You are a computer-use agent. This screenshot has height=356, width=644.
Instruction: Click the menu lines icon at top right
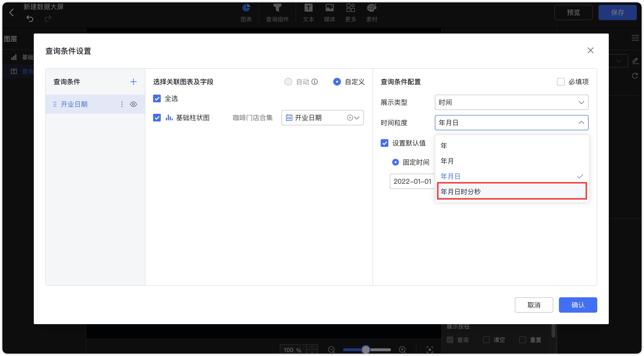(635, 38)
